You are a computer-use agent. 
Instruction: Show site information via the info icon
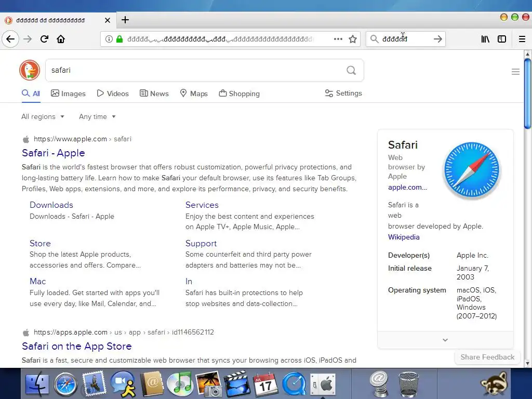pyautogui.click(x=109, y=39)
